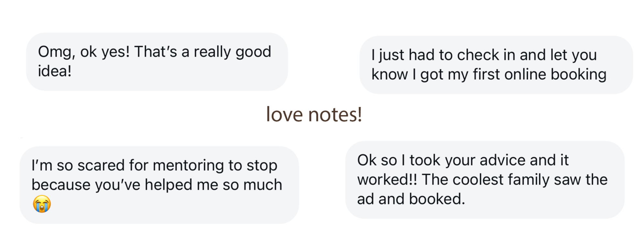The width and height of the screenshot is (644, 249).
Task: Click the crying face emoji
Action: coord(42,204)
